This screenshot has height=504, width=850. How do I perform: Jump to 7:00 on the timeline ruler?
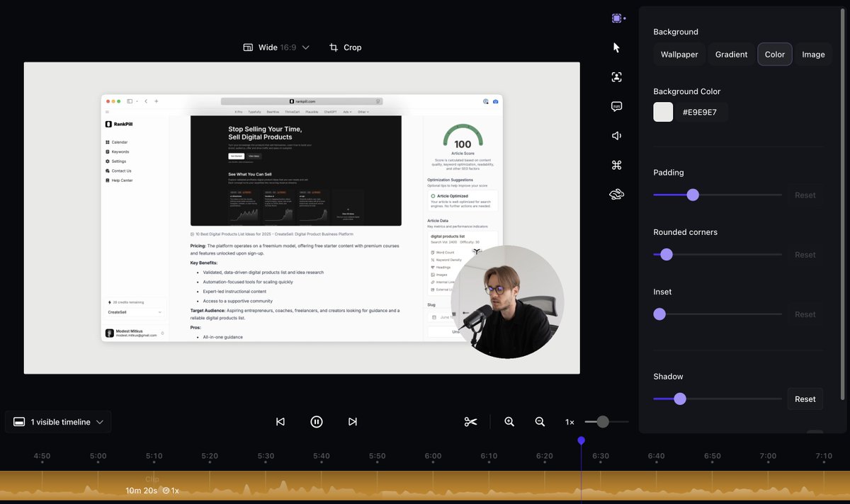coord(768,457)
